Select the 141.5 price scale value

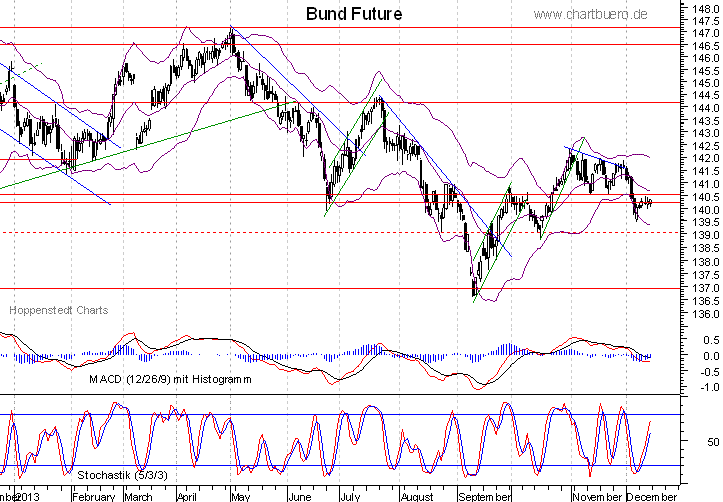tap(706, 171)
